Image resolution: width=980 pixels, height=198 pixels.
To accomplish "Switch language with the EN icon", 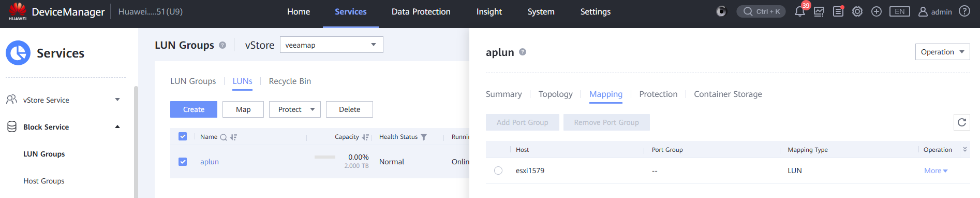I will [x=900, y=11].
